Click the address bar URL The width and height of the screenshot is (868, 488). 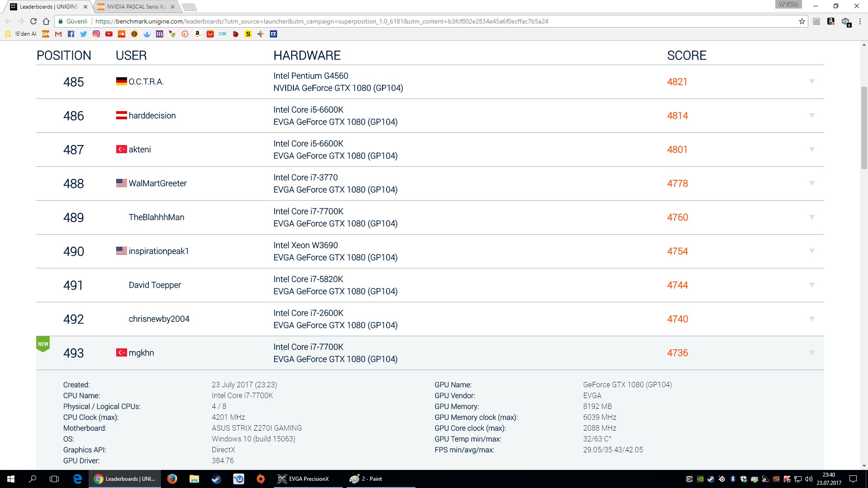pos(321,21)
